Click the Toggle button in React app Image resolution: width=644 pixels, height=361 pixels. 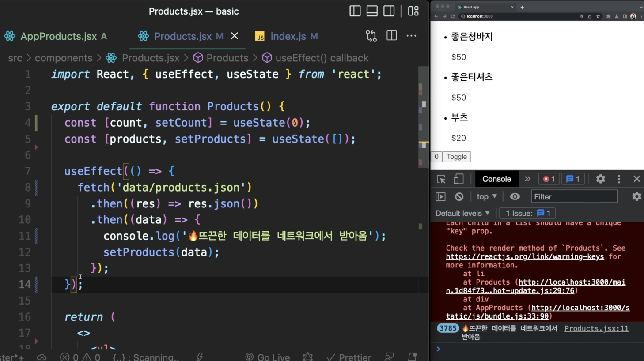(x=457, y=157)
